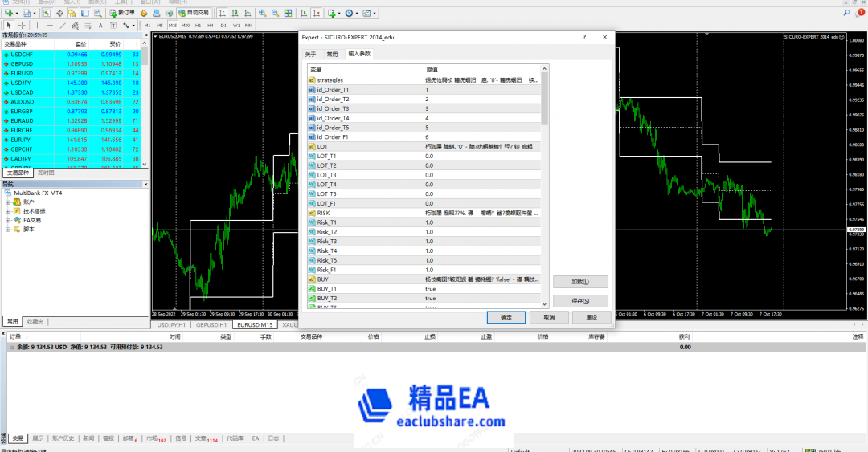The image size is (868, 452).
Task: Click the parameter list scrollbar thumb
Action: coord(544,99)
